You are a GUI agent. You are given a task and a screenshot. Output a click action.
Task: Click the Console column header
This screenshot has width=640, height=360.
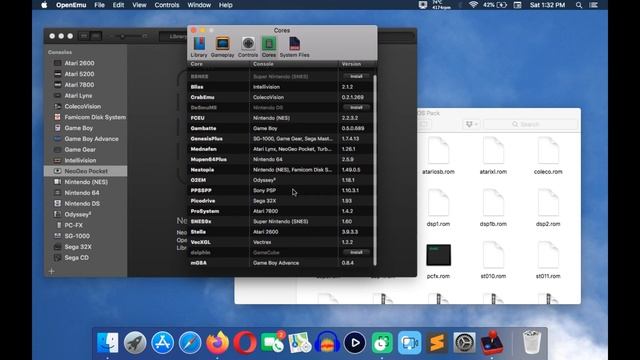(x=294, y=64)
